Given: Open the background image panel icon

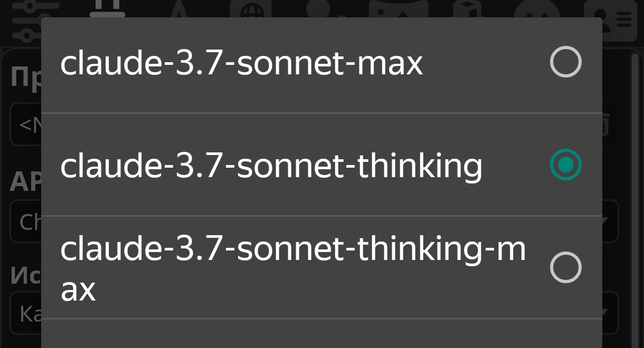Looking at the screenshot, I should (397, 8).
